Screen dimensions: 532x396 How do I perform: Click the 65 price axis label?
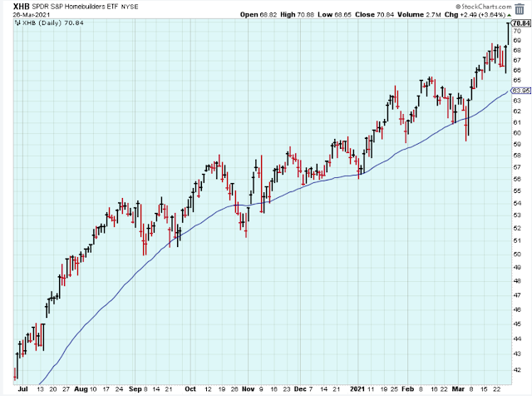coord(517,81)
